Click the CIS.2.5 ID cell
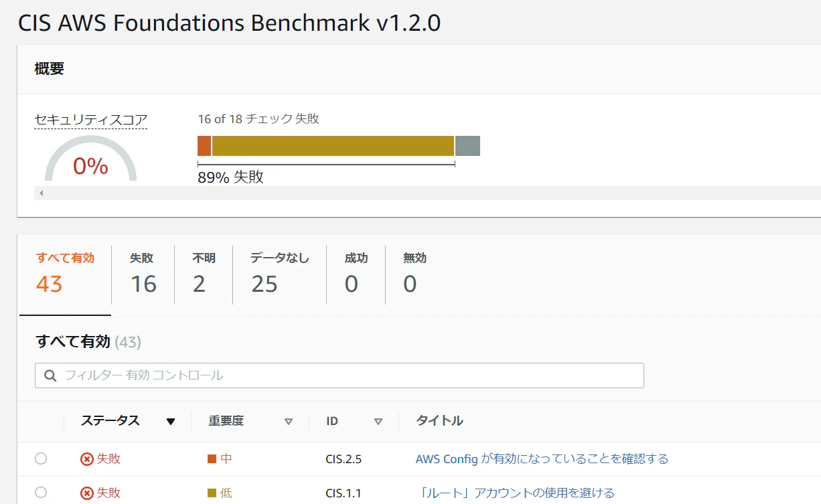 344,459
